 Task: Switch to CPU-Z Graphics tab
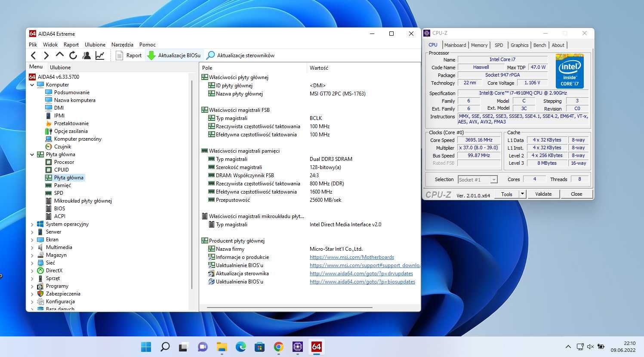[x=519, y=45]
